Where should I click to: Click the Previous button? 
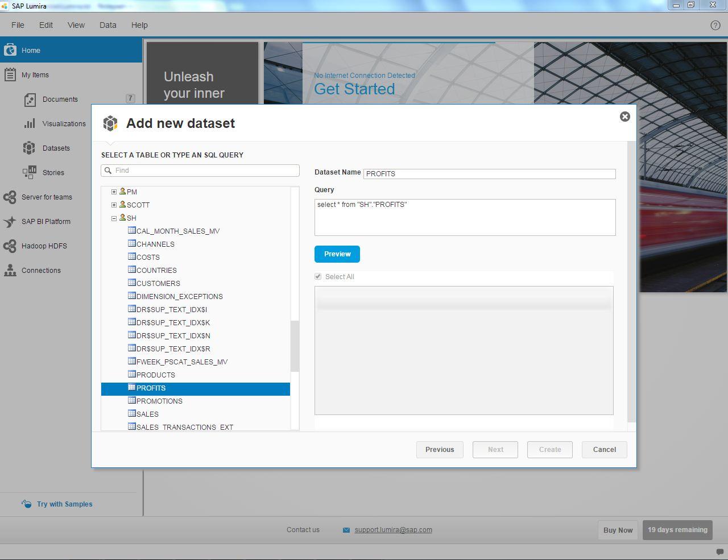[x=440, y=450]
